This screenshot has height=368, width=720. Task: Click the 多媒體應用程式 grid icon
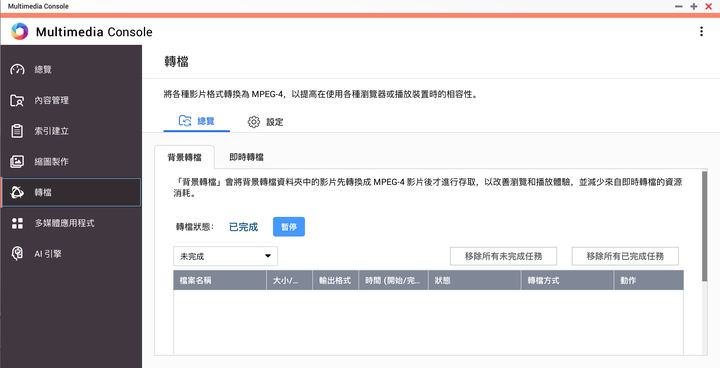(17, 223)
